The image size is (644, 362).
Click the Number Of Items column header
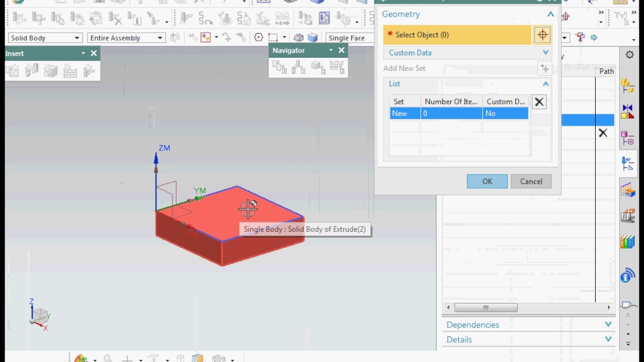click(x=451, y=102)
